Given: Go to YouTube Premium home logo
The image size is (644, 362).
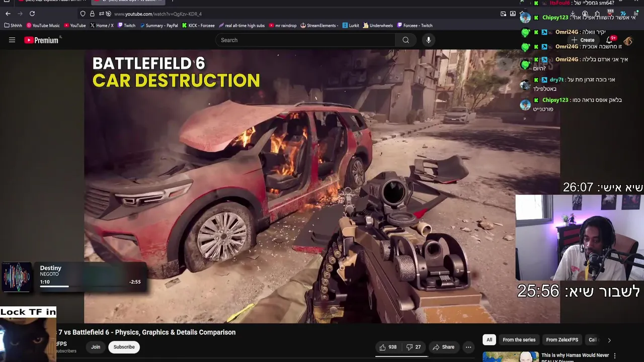Looking at the screenshot, I should pos(43,40).
